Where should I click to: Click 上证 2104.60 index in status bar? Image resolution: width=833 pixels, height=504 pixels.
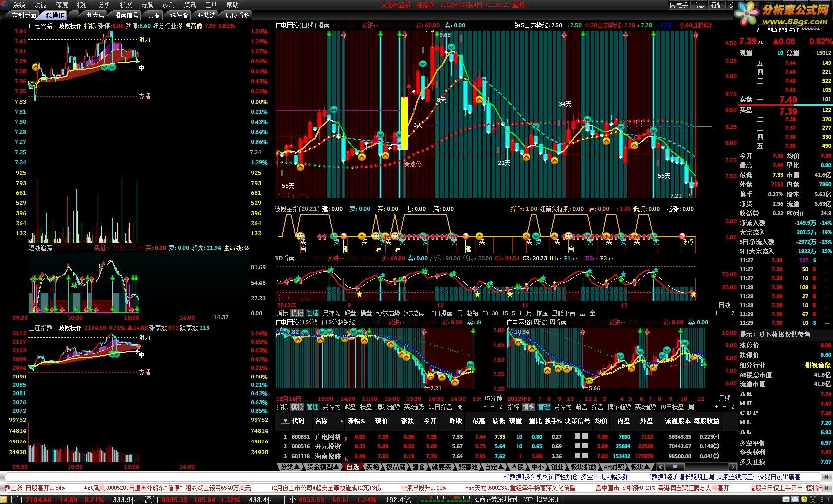tap(30, 500)
